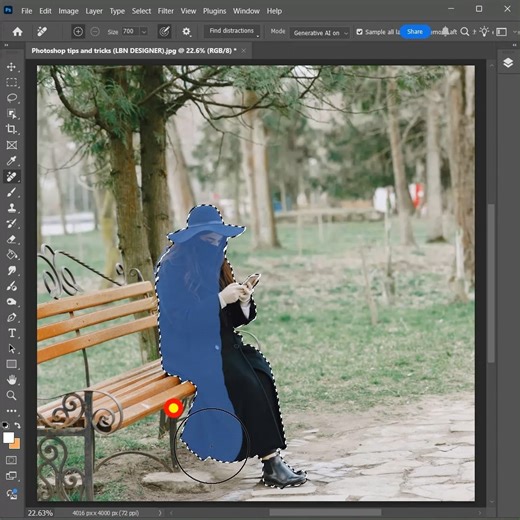Choose the Object Selection tool
This screenshot has width=520, height=520.
[11, 114]
